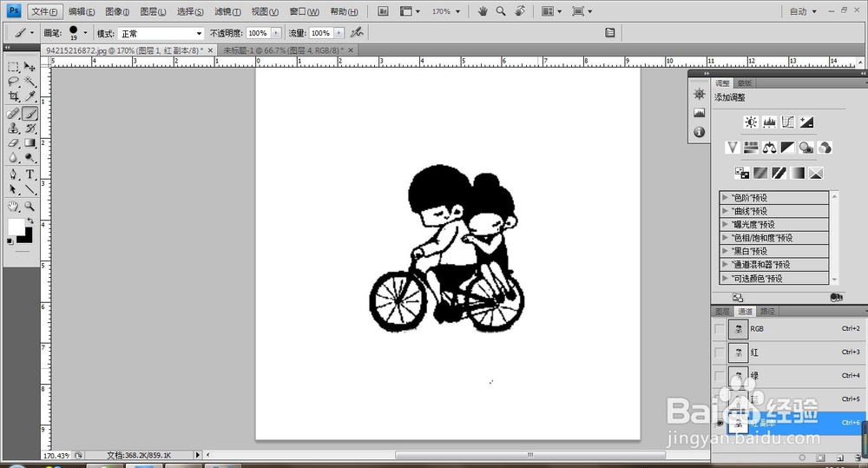Open the 滤镜 menu
Viewport: 868px width, 468px height.
click(227, 11)
